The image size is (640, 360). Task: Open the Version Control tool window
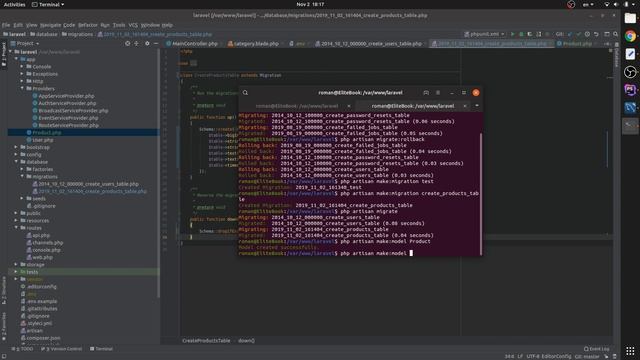click(62, 349)
